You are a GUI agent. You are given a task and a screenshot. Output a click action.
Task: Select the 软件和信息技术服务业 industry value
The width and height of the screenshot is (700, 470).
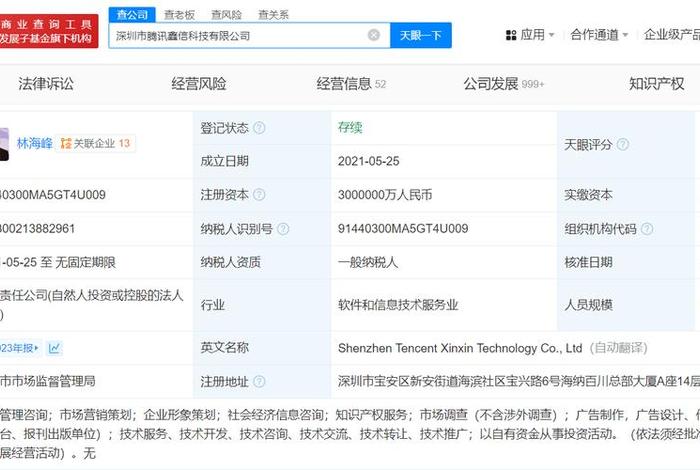398,305
